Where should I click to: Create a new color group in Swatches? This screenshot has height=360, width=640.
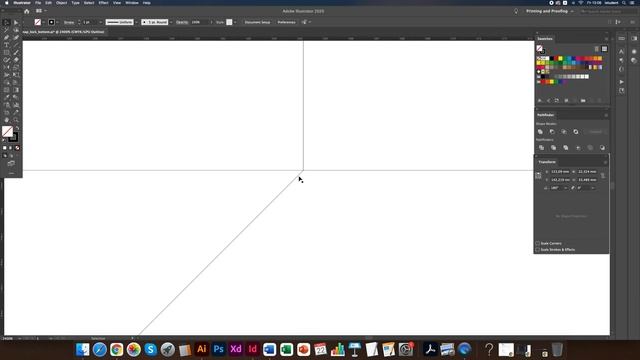pos(583,100)
